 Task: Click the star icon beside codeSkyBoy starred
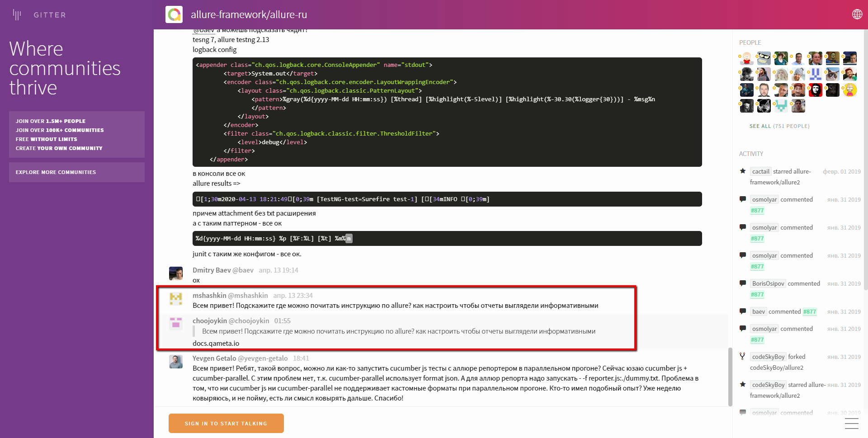[x=743, y=384]
